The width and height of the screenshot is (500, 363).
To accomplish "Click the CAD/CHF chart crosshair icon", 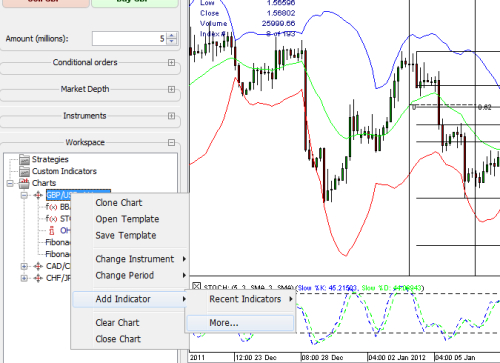I will (38, 266).
